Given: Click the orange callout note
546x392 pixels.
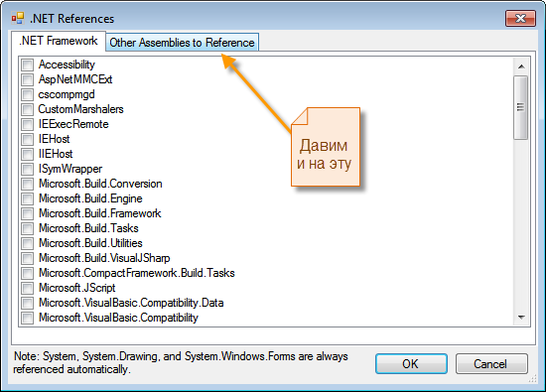Looking at the screenshot, I should (x=326, y=147).
